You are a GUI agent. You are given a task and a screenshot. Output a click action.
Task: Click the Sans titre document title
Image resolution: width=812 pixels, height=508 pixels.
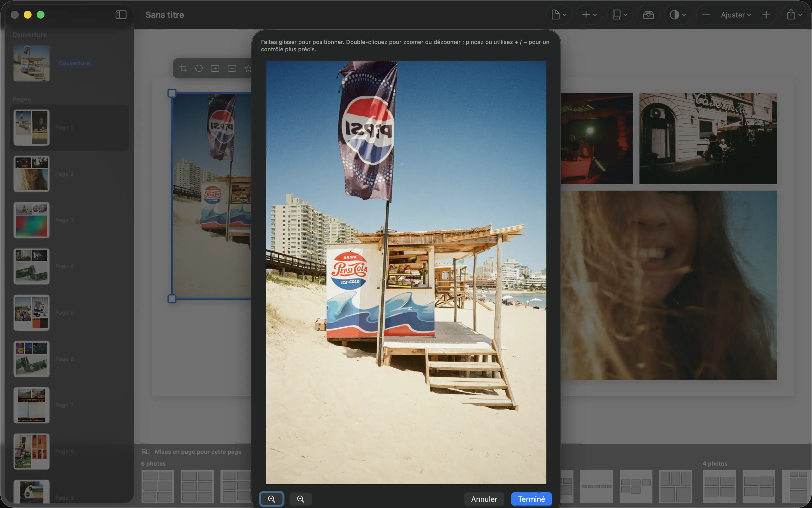click(x=165, y=15)
